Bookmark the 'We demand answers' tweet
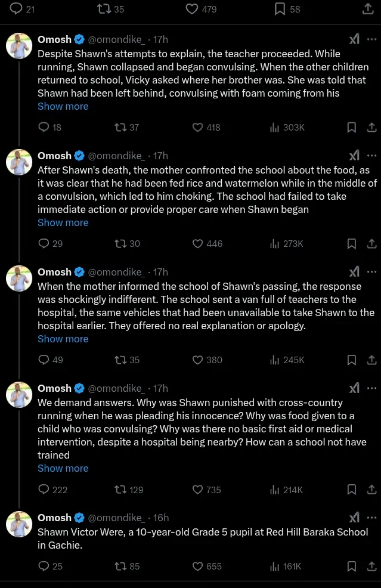Viewport: 381px width, 588px height. tap(352, 490)
